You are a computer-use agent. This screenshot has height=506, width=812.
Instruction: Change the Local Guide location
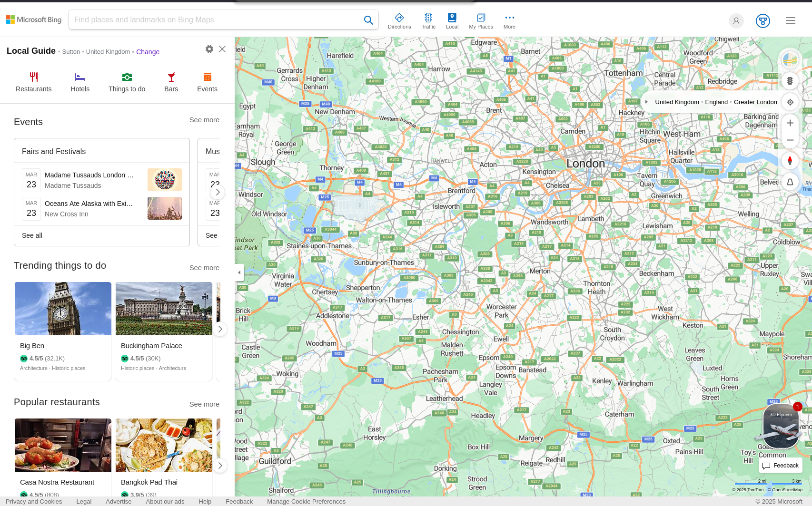(x=148, y=52)
